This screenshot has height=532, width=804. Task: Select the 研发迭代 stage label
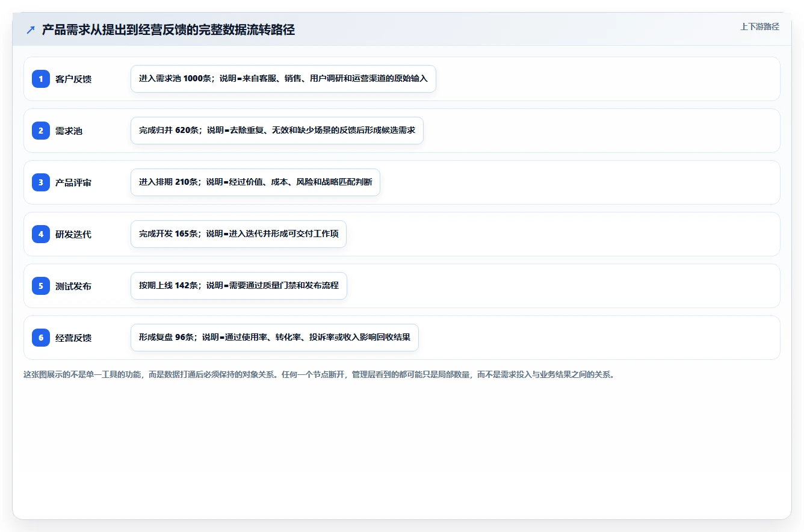click(73, 234)
